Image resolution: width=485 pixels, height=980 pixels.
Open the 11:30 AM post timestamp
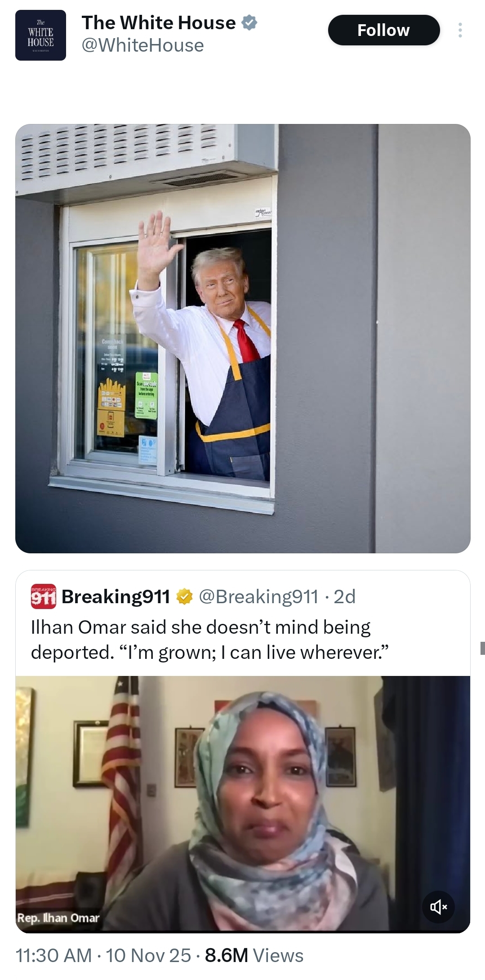(53, 955)
